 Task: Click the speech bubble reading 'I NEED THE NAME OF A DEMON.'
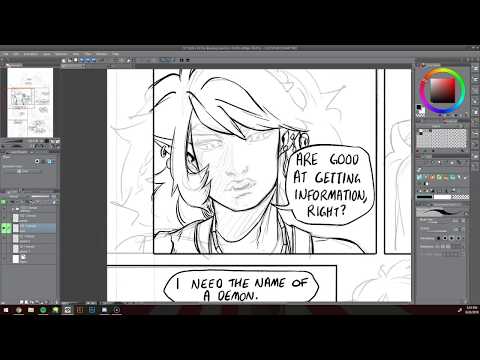[x=241, y=287]
